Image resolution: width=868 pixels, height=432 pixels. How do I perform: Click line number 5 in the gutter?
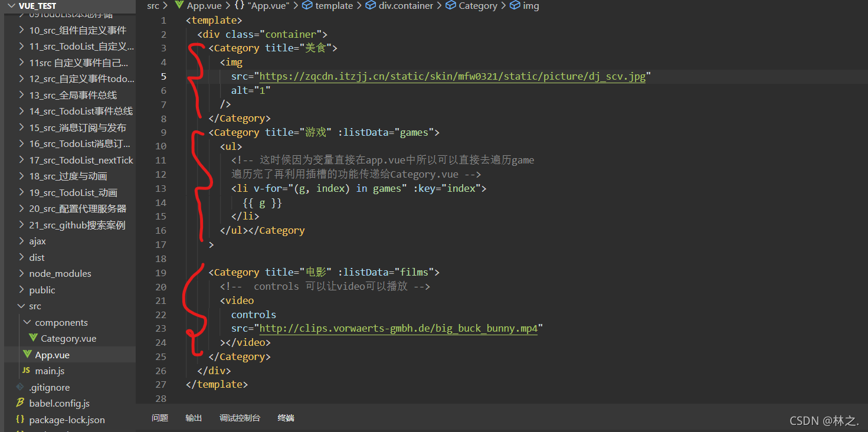pos(163,76)
